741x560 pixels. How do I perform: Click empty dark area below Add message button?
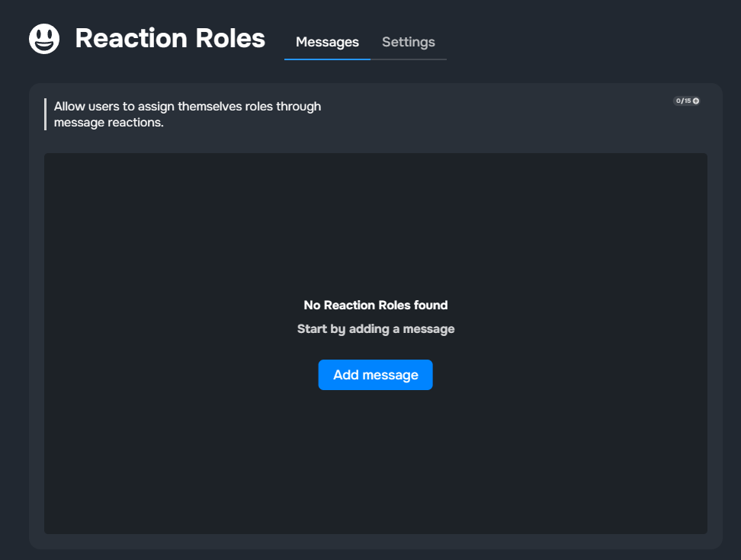click(375, 465)
